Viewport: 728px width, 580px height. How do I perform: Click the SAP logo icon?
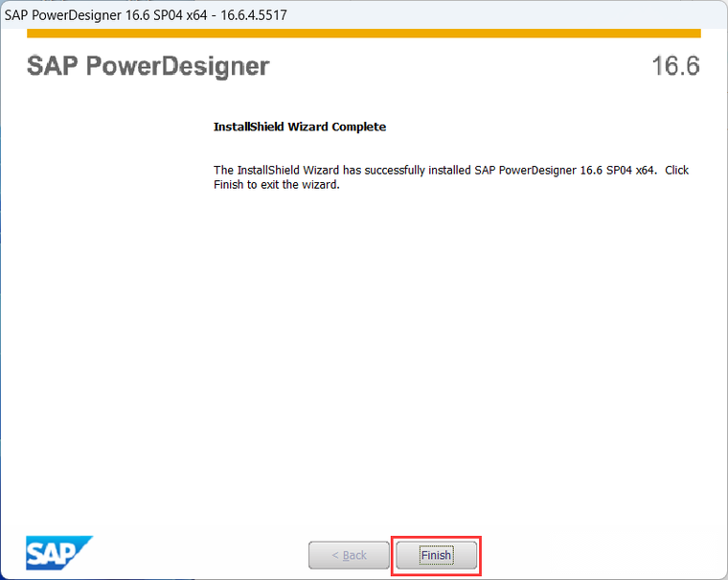coord(59,552)
